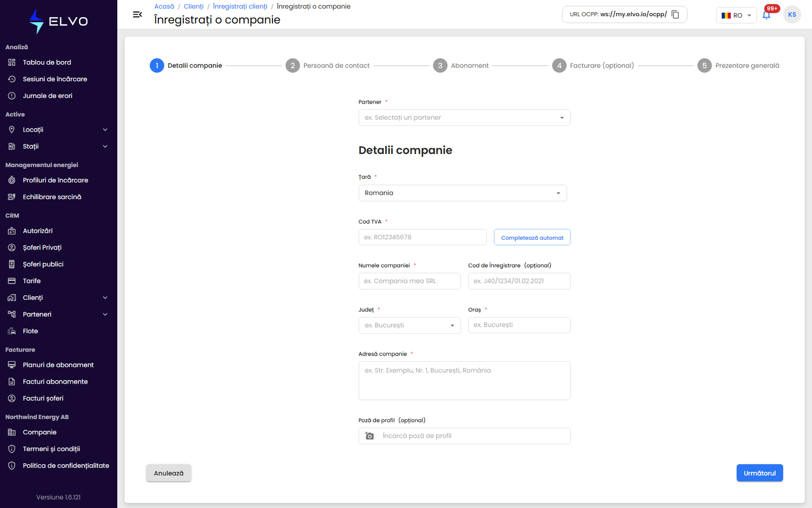The image size is (812, 508).
Task: Click the Sesiuni de încărcare history icon
Action: (12, 79)
